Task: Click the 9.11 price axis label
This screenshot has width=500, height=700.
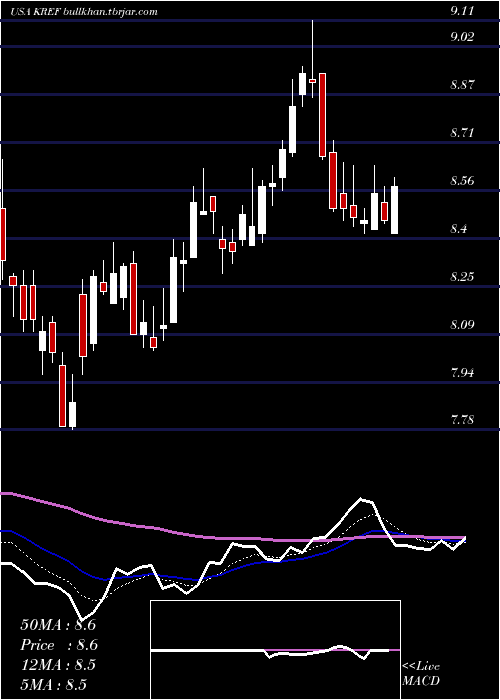Action: point(462,12)
